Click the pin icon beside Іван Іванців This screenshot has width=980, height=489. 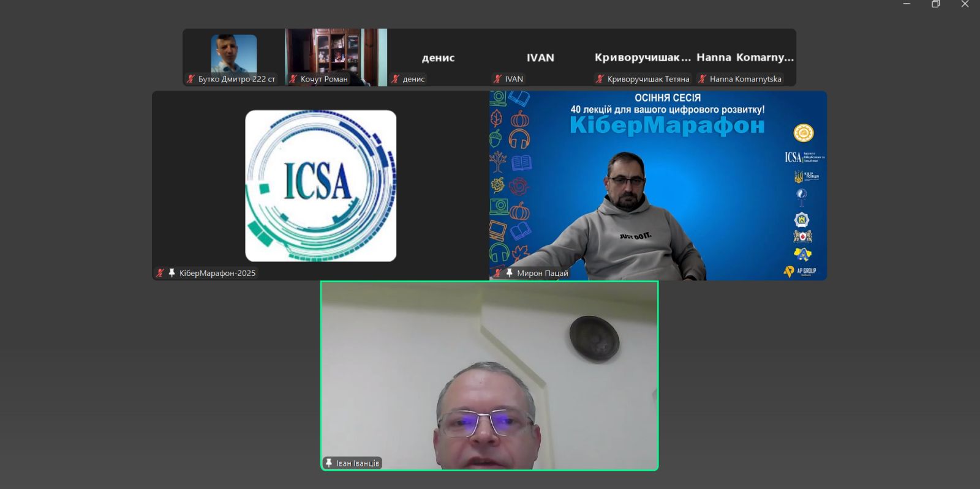[329, 463]
